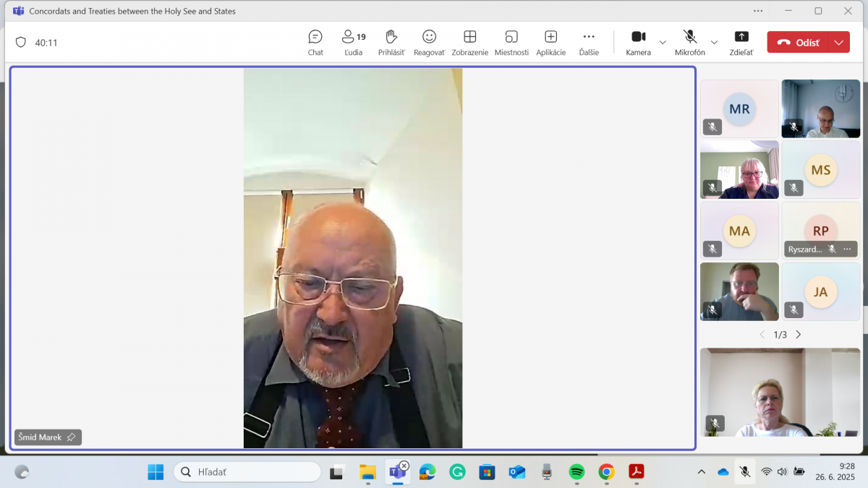
Task: Select the JA participant tile
Action: point(821,291)
